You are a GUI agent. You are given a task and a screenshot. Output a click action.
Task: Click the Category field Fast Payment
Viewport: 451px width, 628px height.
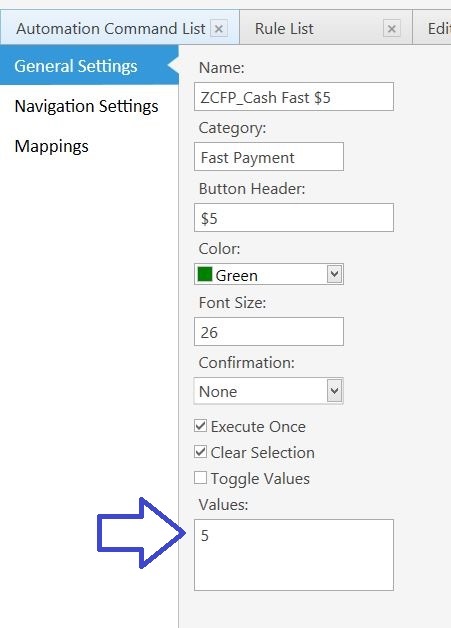tap(269, 157)
